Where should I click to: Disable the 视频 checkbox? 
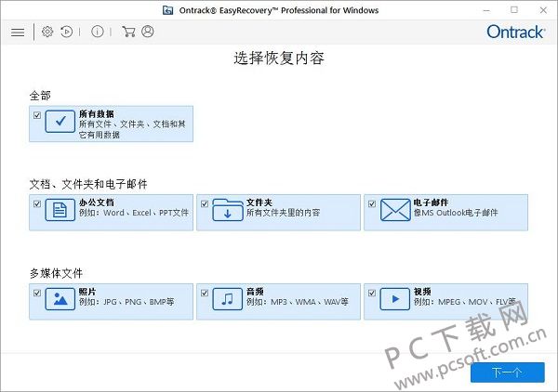[372, 293]
